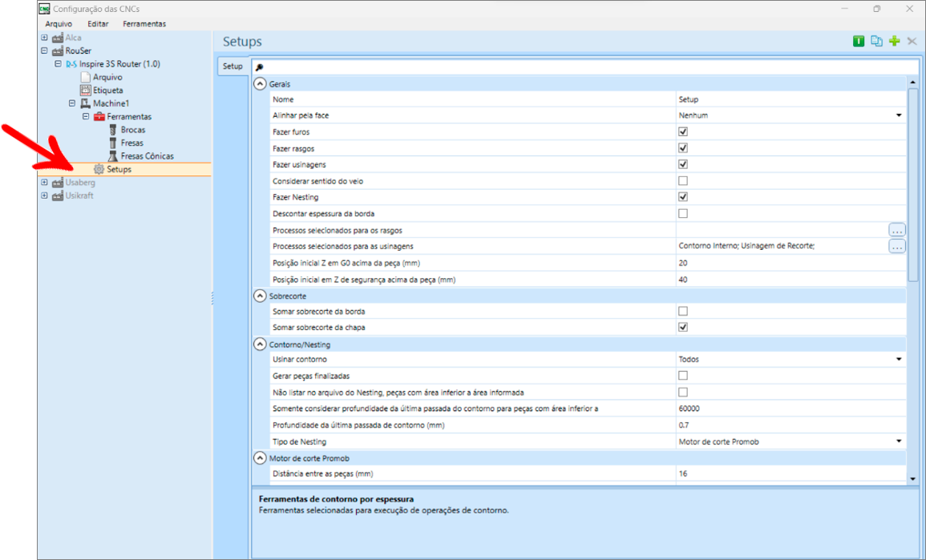The width and height of the screenshot is (926, 560).
Task: Select the Brocas drill bit icon
Action: (x=113, y=130)
